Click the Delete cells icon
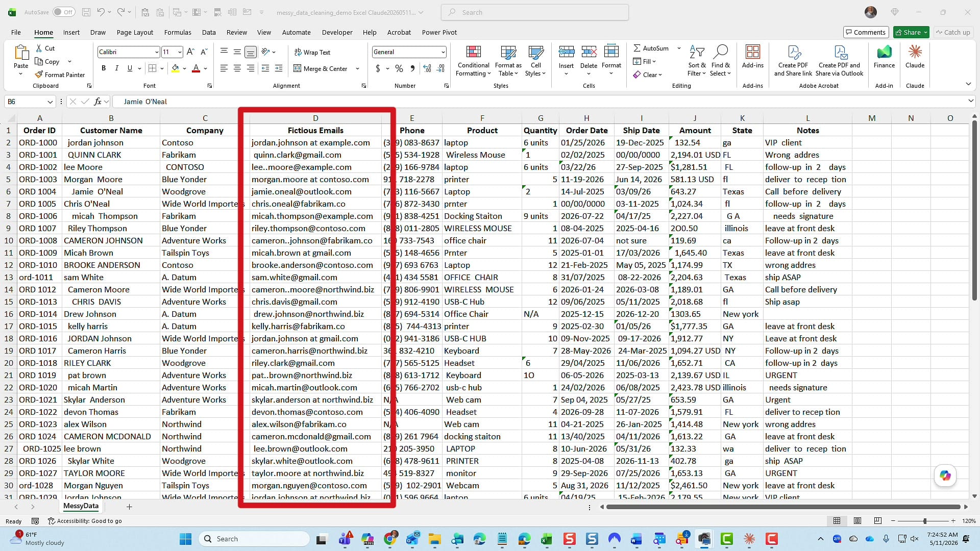Screen dimensions: 980x551 pos(589,52)
